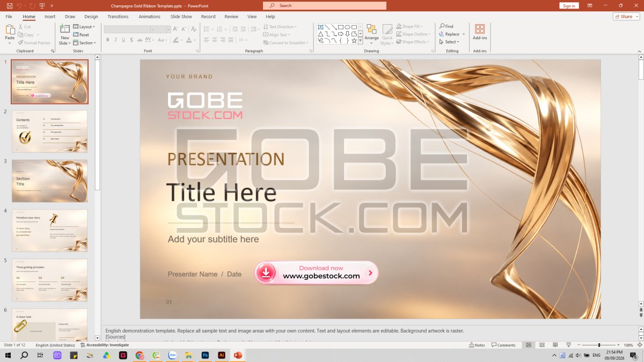
Task: Zoom in with the plus button
Action: tap(619, 345)
